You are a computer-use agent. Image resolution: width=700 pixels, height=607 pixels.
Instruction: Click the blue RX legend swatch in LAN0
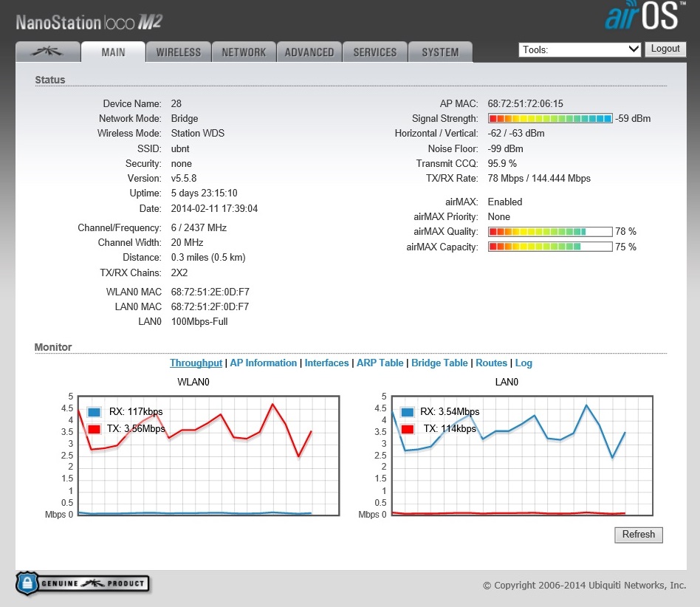407,412
